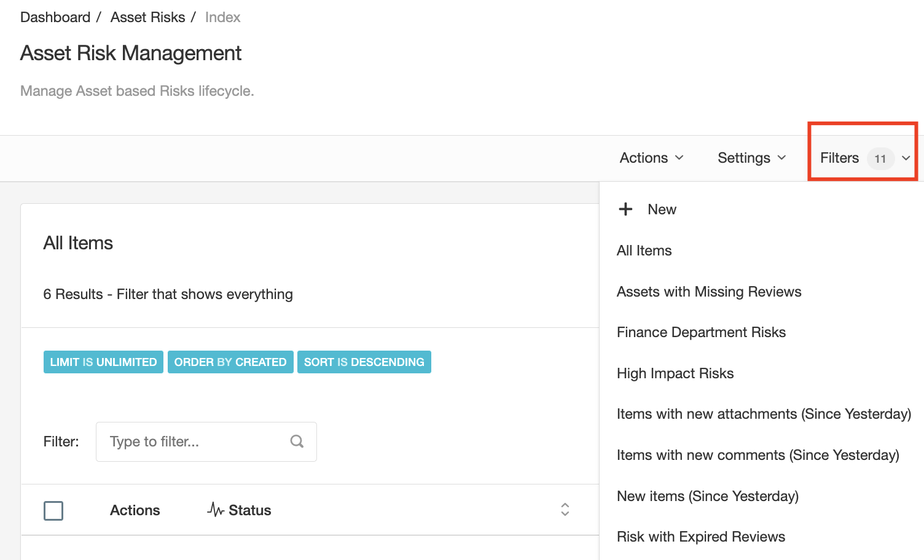Select the All Items filter
924x560 pixels.
point(644,251)
